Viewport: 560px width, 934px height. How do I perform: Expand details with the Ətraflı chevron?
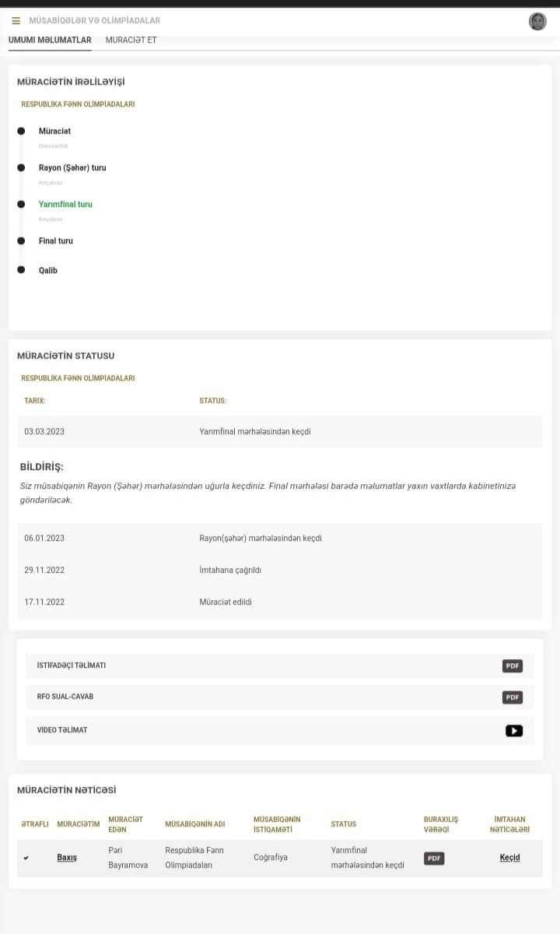coord(26,858)
